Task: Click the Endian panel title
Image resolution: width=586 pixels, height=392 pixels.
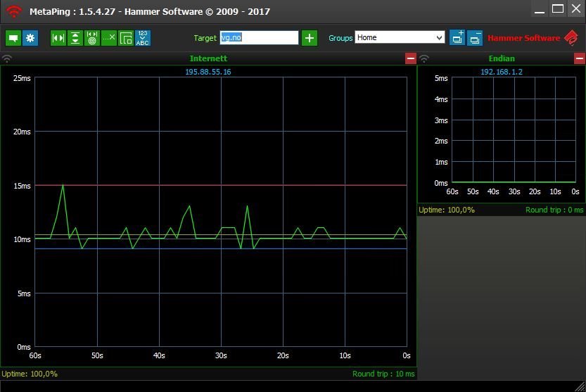Action: pyautogui.click(x=502, y=58)
